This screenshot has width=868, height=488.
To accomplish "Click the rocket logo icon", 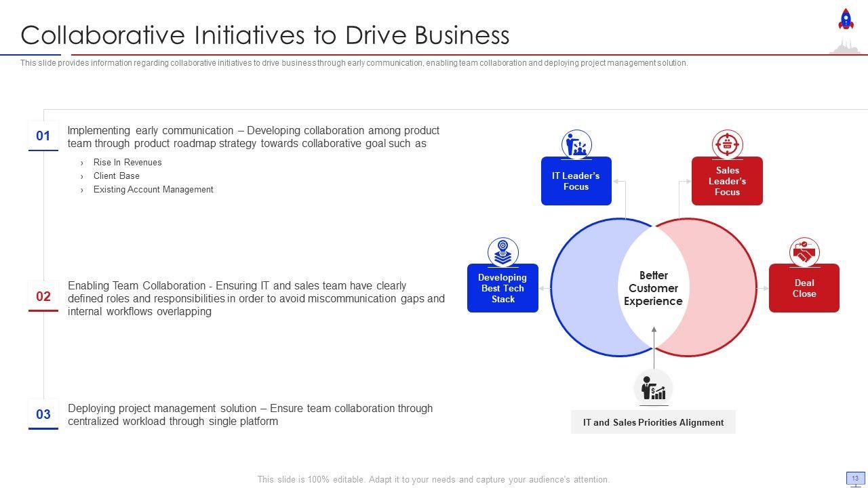I will click(846, 19).
